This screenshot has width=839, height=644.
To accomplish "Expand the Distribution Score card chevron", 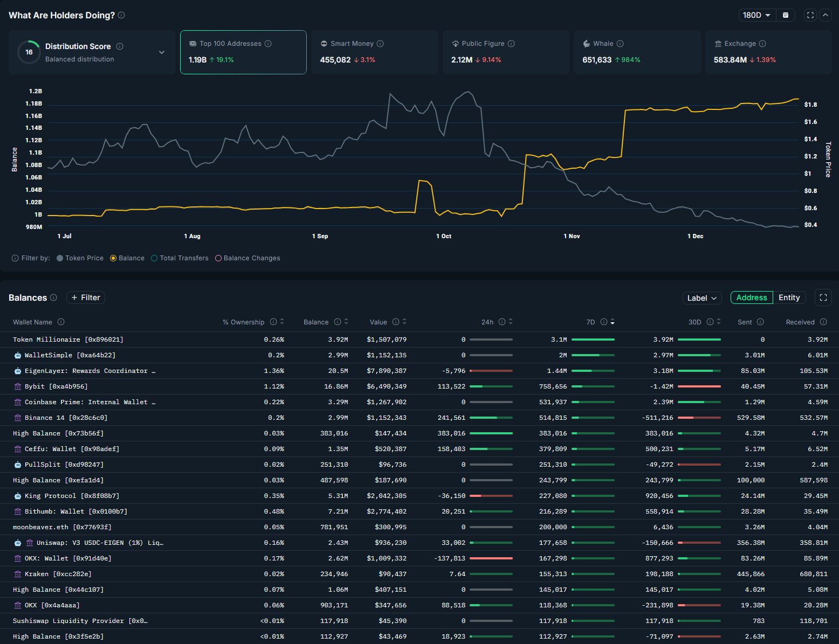I will (162, 52).
